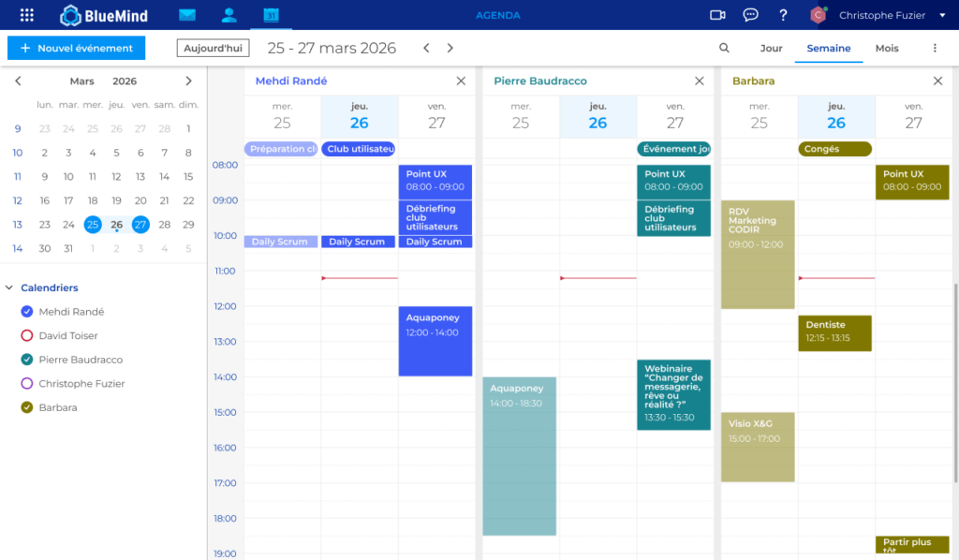Switch to the Mois view
959x560 pixels.
[x=886, y=47]
